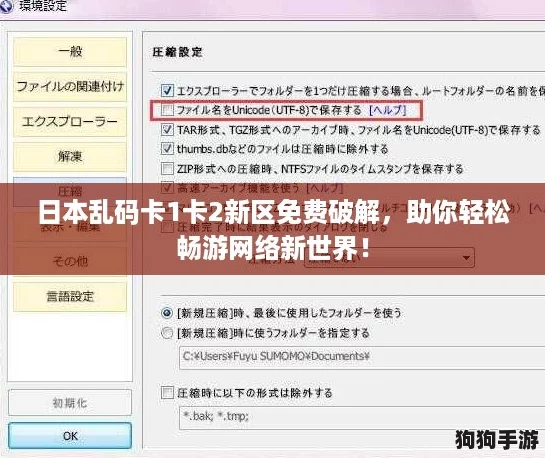Select 最後に使用したフォルダーを使う radio option
Viewport: 545px width, 458px height.
coord(167,313)
